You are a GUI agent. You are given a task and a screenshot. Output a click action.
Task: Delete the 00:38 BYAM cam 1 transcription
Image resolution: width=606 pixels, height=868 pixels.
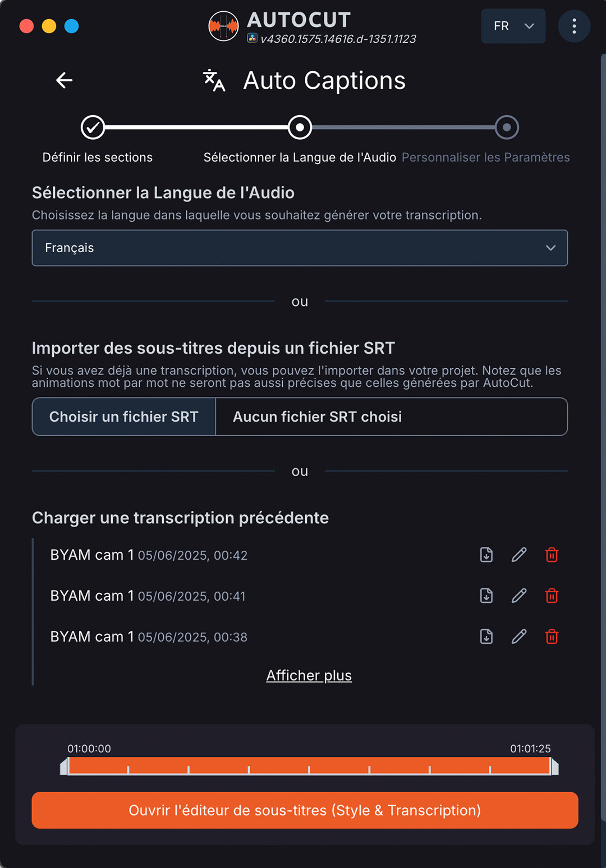point(552,637)
